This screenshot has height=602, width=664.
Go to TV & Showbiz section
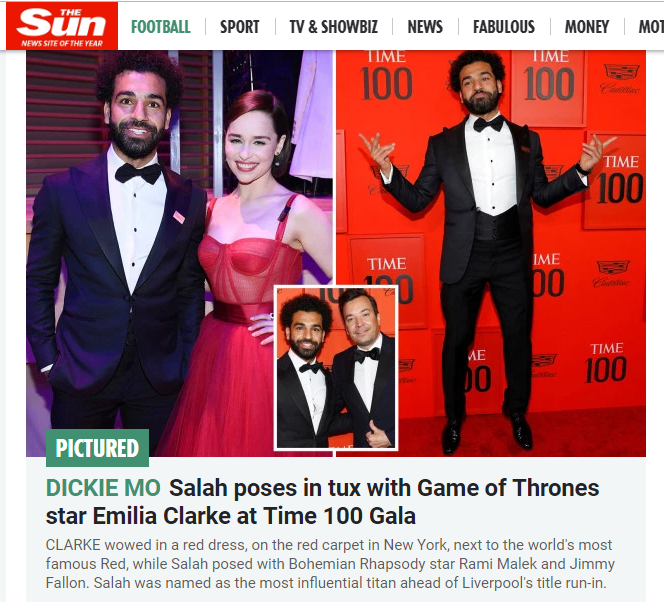coord(334,27)
